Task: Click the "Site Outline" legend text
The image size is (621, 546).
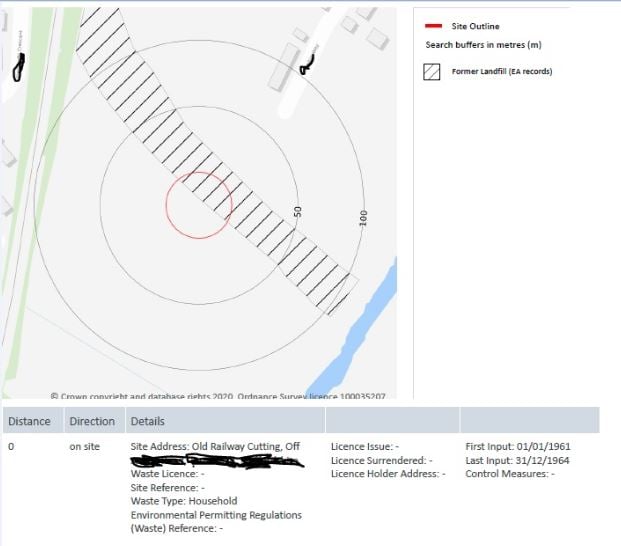Action: tap(476, 26)
